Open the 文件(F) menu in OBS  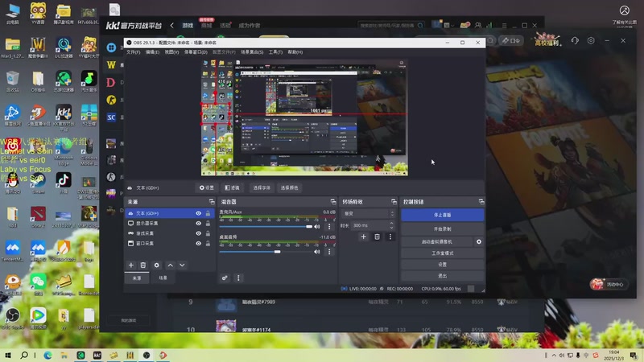pyautogui.click(x=133, y=52)
